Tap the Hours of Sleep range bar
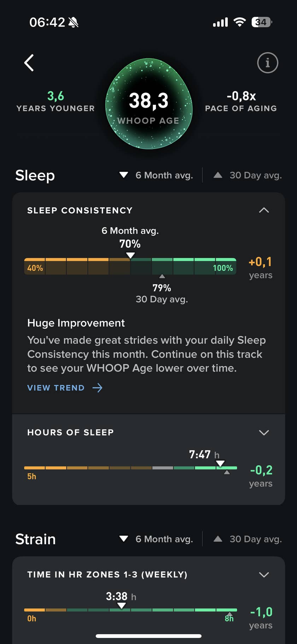Image resolution: width=297 pixels, height=644 pixels. (x=130, y=468)
